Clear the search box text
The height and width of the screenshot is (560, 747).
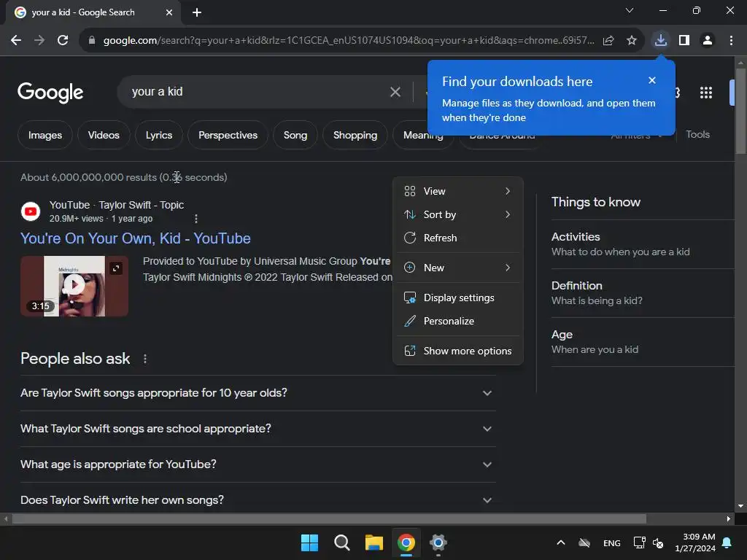coord(395,92)
